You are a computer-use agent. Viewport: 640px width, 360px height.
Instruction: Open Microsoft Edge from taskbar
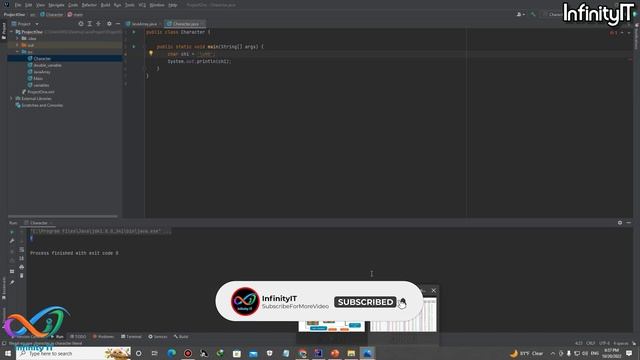171,353
